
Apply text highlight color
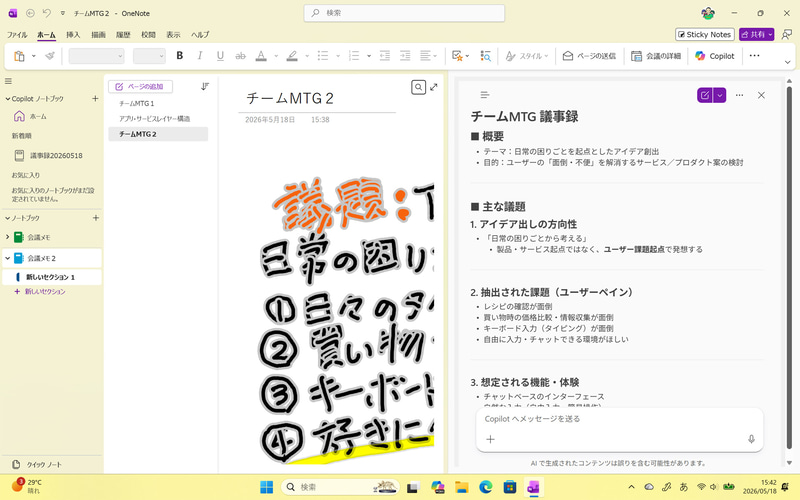292,56
